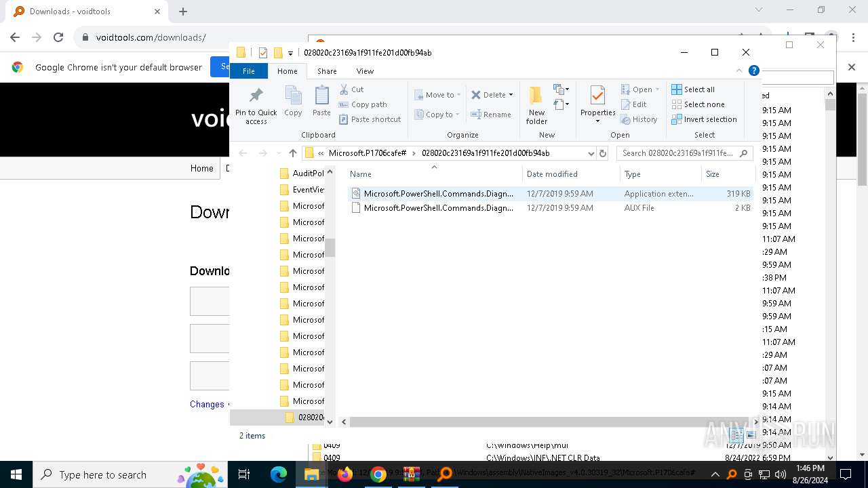Open the address bar history dropdown
This screenshot has width=868, height=488.
point(591,153)
